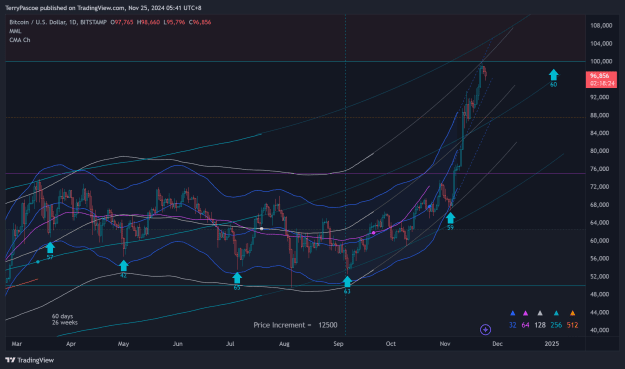Click the small teal dot near arrow 57
Viewport: 625px width, 369px height.
tap(38, 262)
